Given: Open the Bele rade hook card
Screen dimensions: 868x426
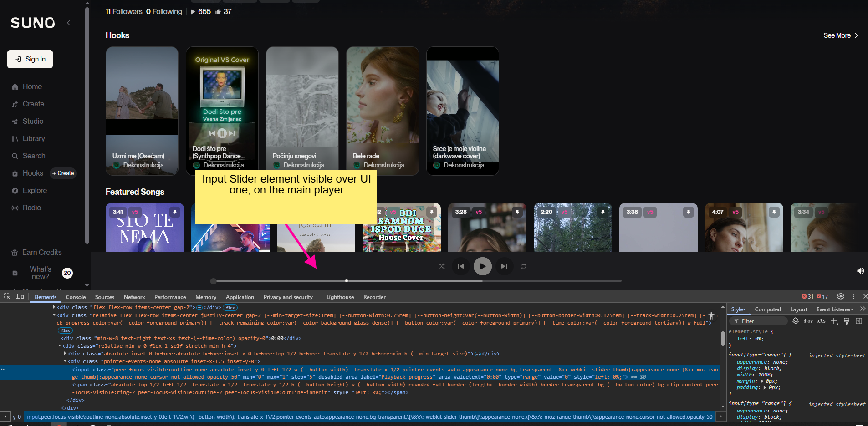Looking at the screenshot, I should [x=383, y=111].
